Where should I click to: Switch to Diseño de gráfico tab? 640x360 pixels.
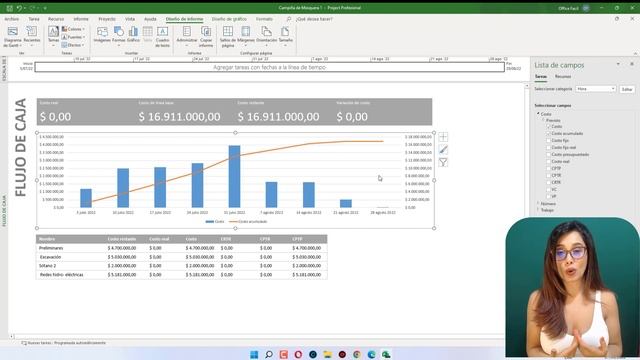click(229, 19)
